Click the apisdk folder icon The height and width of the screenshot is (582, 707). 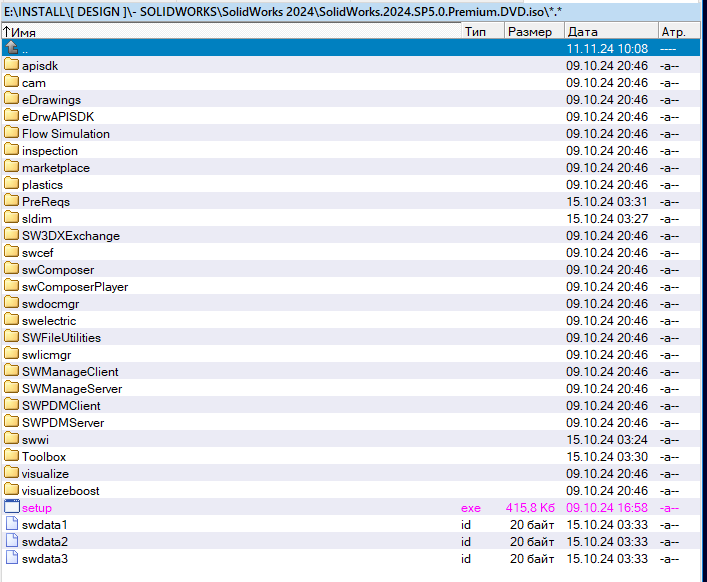click(x=12, y=65)
